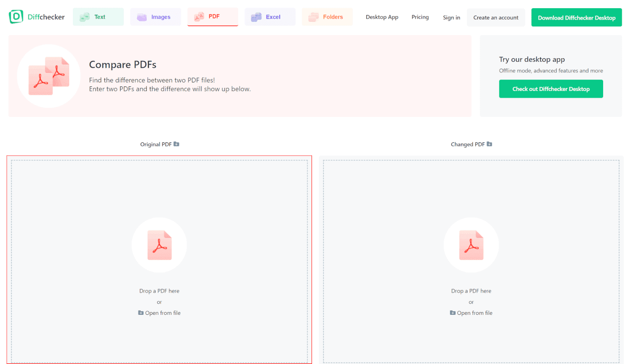Open the Text comparison tab
630x364 pixels.
98,17
